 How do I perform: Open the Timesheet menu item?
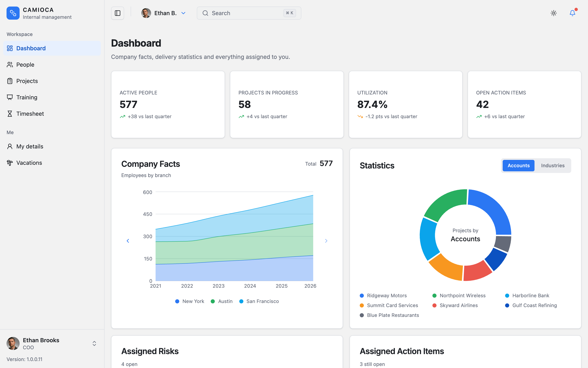[x=52, y=114]
